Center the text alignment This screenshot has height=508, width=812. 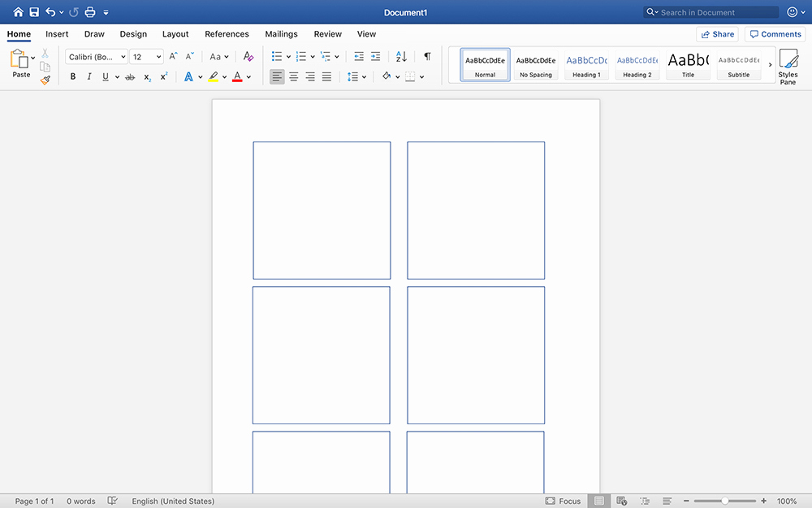point(294,76)
